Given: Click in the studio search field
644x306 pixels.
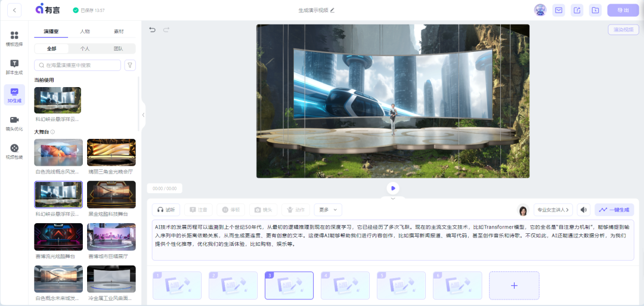Looking at the screenshot, I should coord(78,65).
